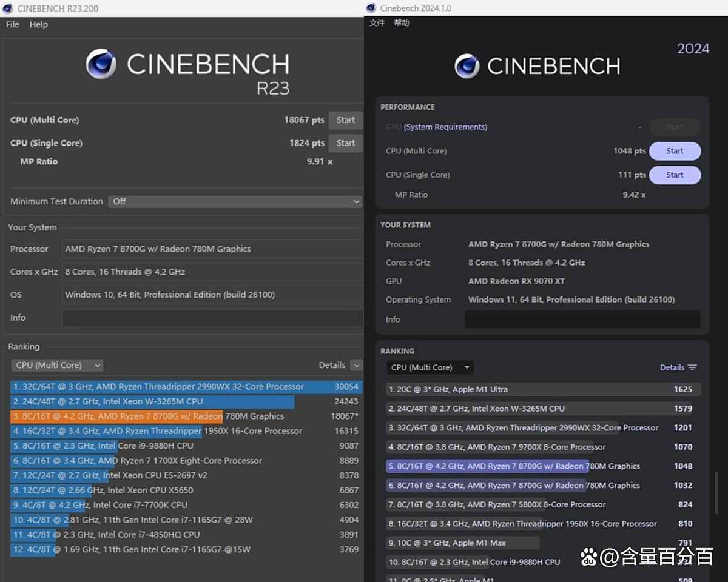This screenshot has height=582, width=728.
Task: Click the Cinebench R23 sphere logo
Action: pos(101,64)
